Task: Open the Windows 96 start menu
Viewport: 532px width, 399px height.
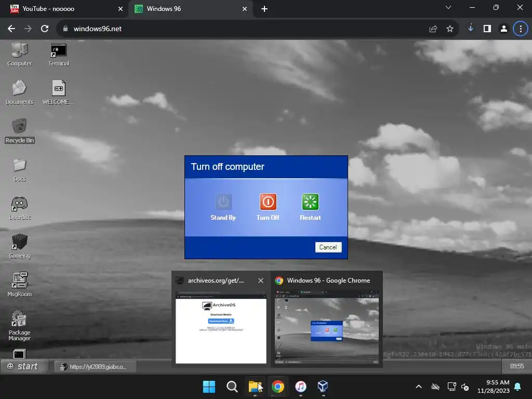Action: [23, 366]
